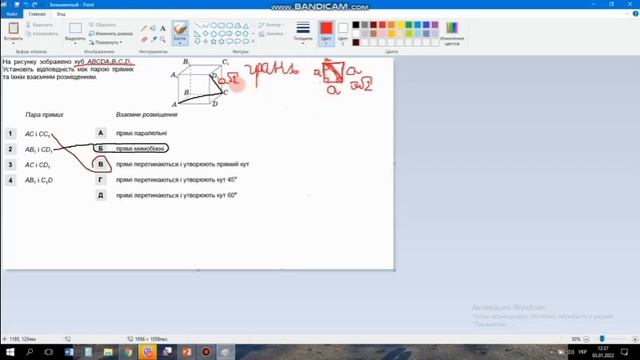Viewport: 640px width, 360px height.
Task: Open Bandicam recorder from taskbar
Action: pyautogui.click(x=206, y=352)
